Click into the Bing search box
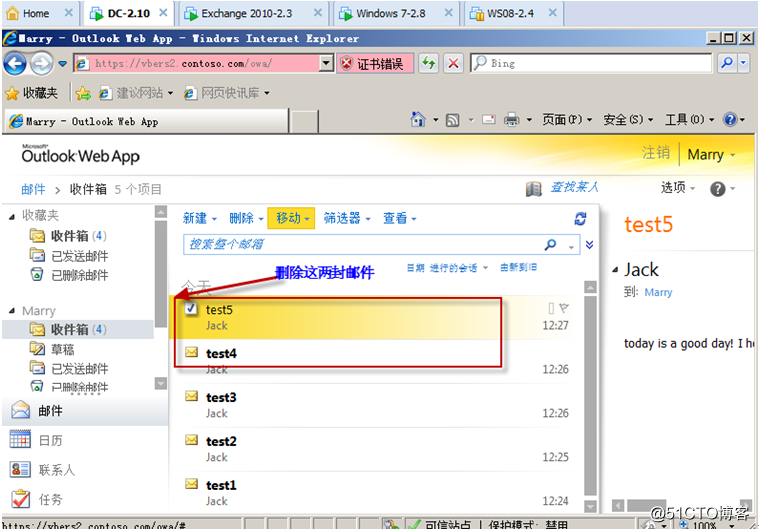 pos(591,63)
